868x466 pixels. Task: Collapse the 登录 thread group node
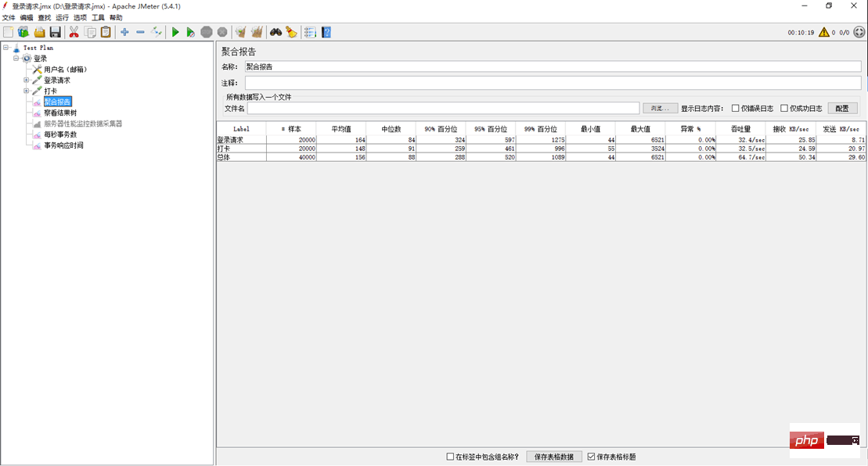(x=16, y=58)
